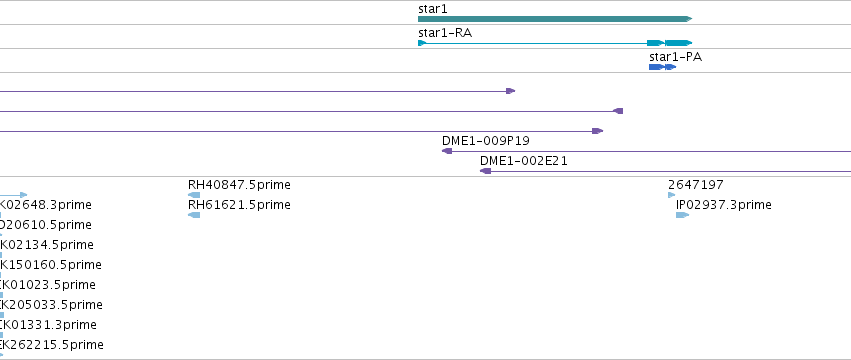The image size is (851, 360).
Task: Click the DME1-009P19 label
Action: [x=486, y=141]
